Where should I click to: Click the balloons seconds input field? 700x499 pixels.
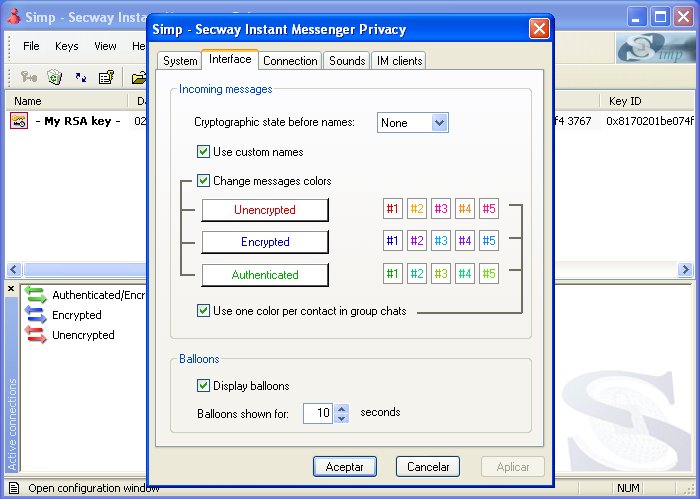319,413
